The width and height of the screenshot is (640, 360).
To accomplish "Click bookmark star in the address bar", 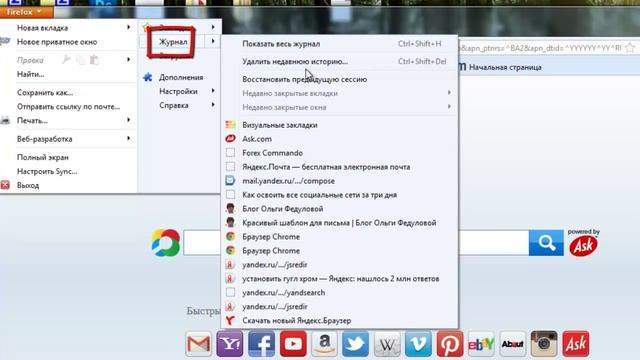I will (630, 48).
